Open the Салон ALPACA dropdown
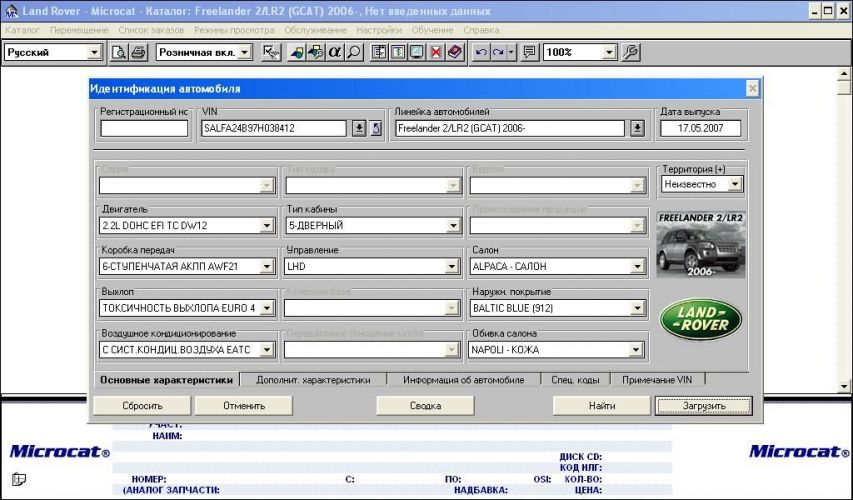This screenshot has height=500, width=853. click(637, 266)
